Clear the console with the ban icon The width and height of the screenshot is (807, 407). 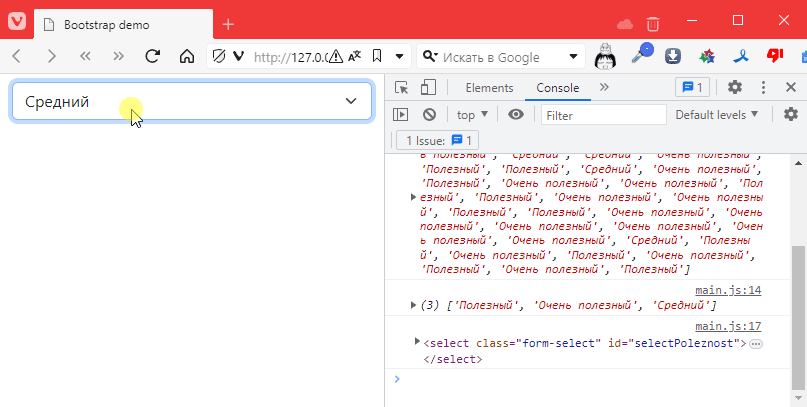[429, 115]
